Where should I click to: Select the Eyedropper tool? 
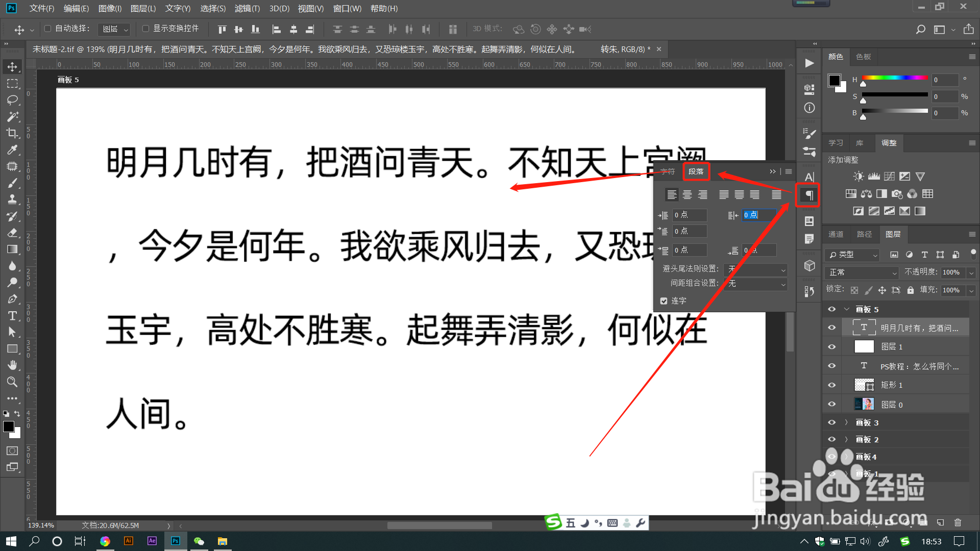pyautogui.click(x=12, y=150)
